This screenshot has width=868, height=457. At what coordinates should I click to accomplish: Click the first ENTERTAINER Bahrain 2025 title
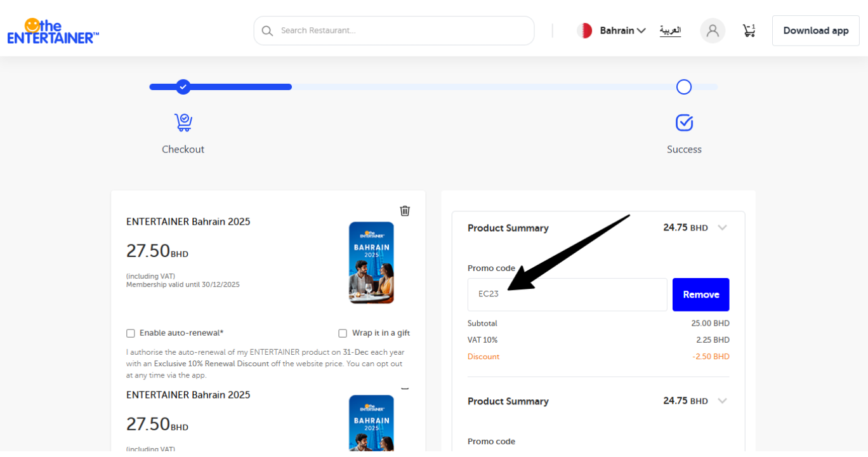(188, 222)
